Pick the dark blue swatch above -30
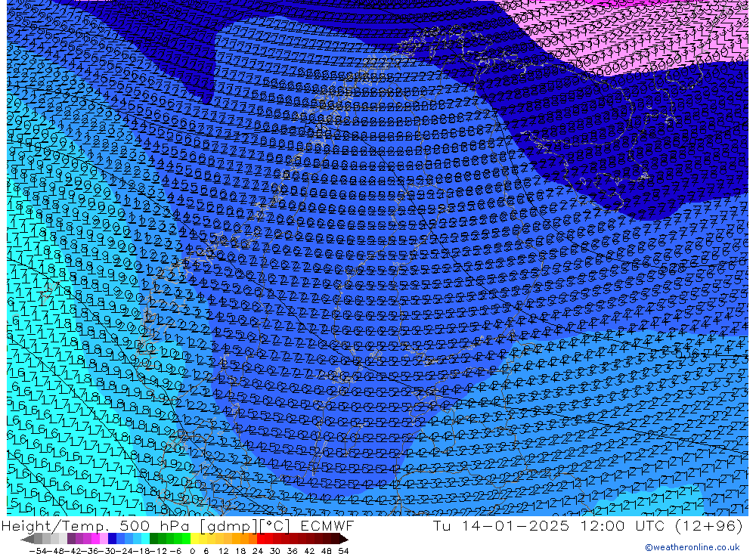 tap(112, 539)
